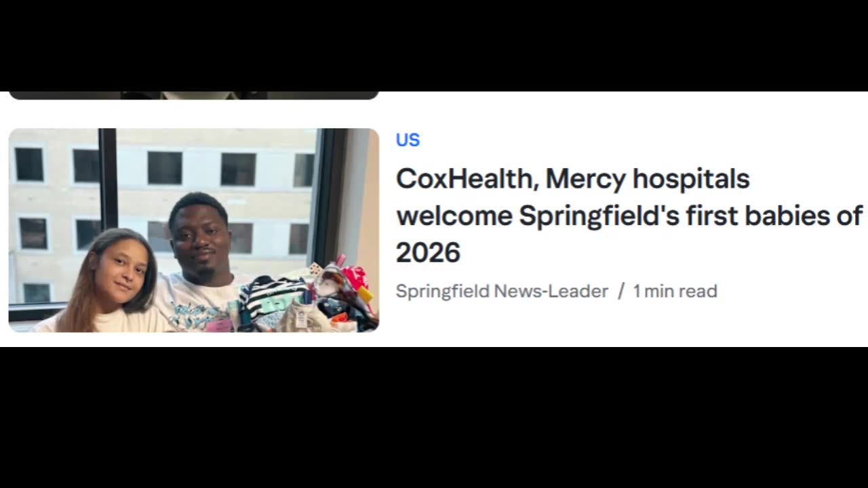Open the CoxHealth, Mercy hospitals headline
The image size is (868, 488).
629,216
